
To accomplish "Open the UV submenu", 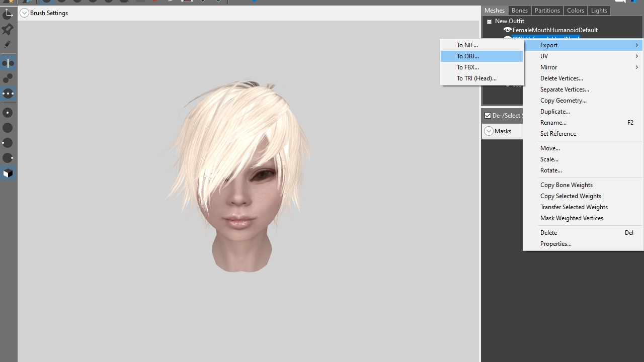I will pos(583,56).
